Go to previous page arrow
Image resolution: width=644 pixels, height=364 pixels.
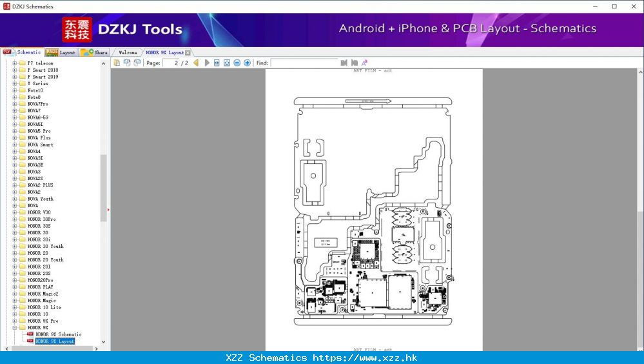tap(197, 63)
